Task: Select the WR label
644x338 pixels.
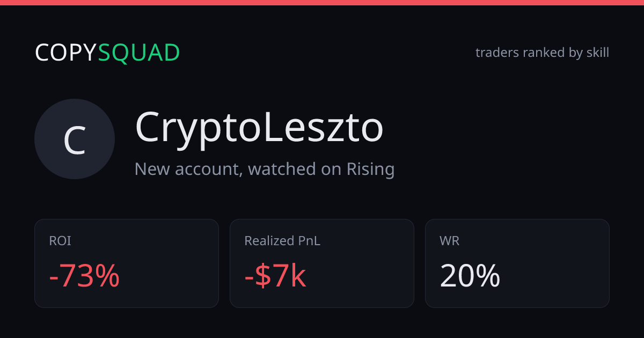Action: [449, 241]
